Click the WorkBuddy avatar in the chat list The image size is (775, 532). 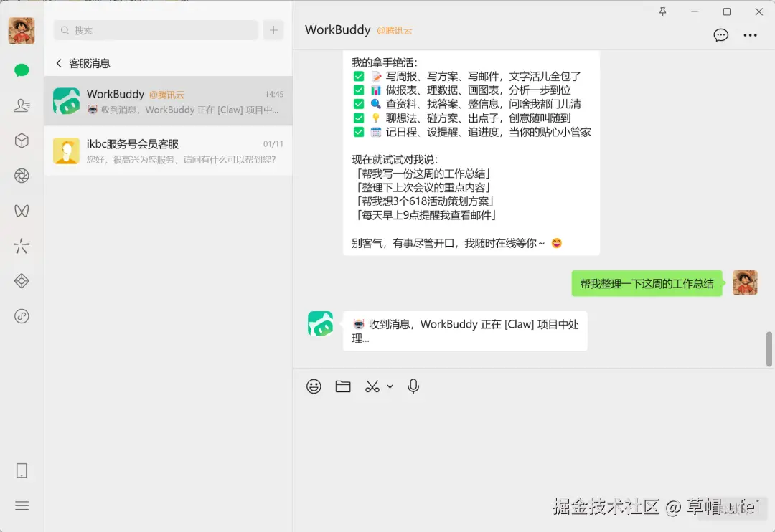point(66,101)
